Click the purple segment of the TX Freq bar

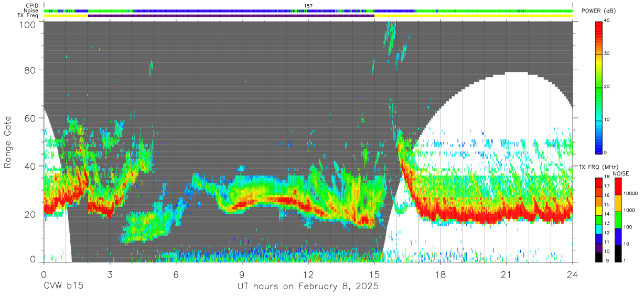pos(231,16)
